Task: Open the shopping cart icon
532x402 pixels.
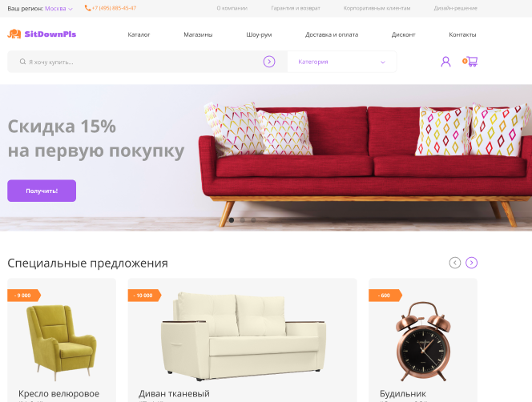Action: click(470, 62)
